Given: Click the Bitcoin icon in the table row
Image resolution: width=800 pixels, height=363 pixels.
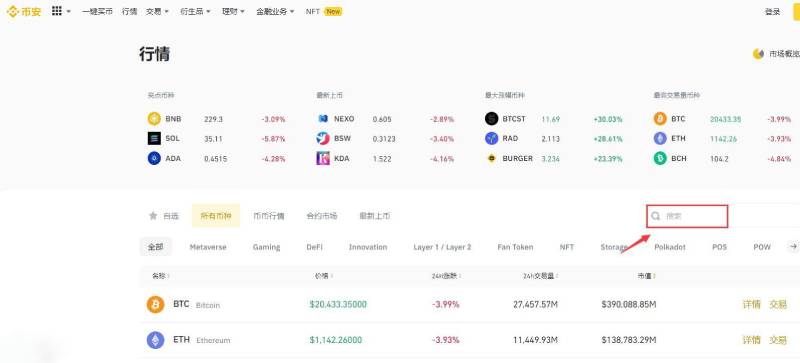Looking at the screenshot, I should 156,305.
